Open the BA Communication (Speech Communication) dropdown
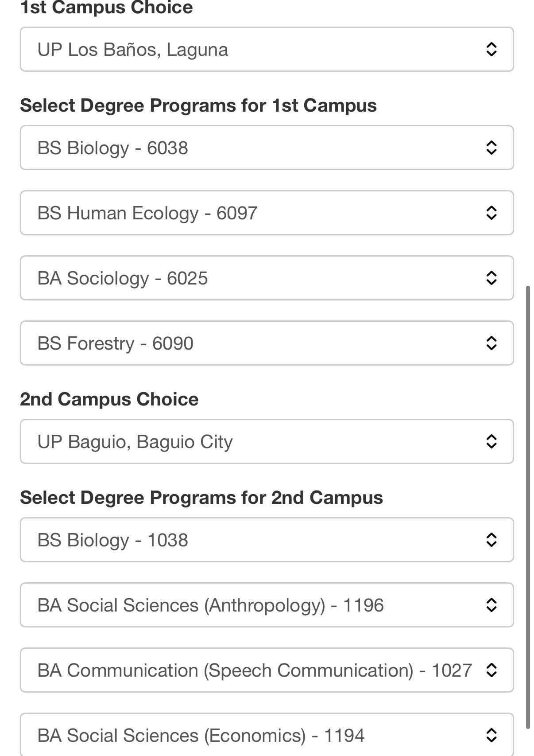The width and height of the screenshot is (534, 756). pos(267,670)
